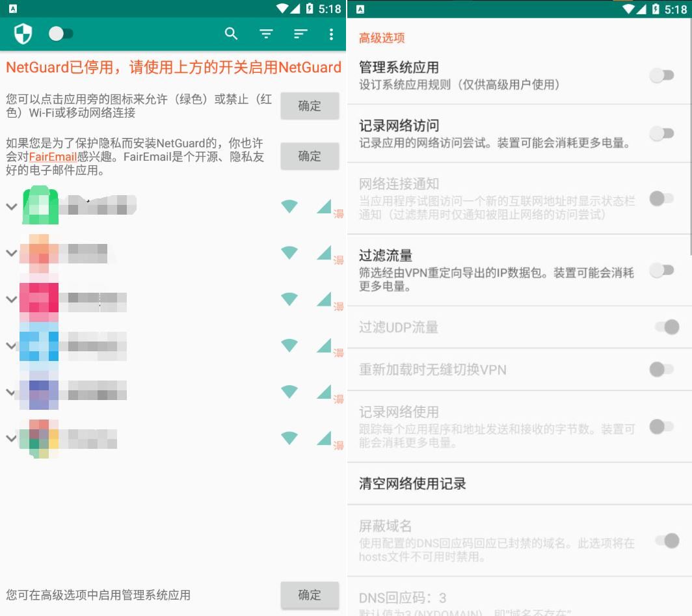Open the FairEmail link
Image resolution: width=692 pixels, height=616 pixels.
(x=53, y=157)
